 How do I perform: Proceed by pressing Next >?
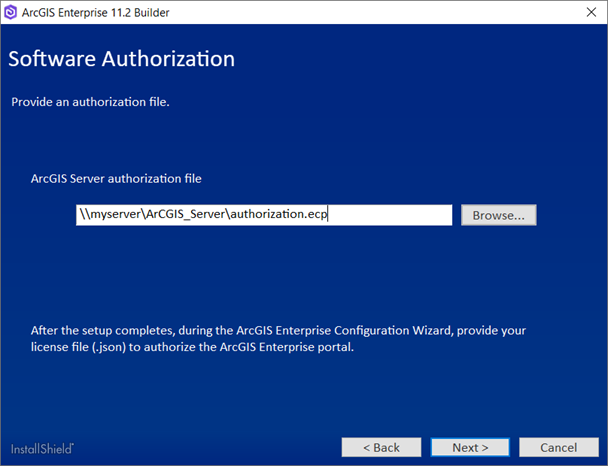pos(470,447)
